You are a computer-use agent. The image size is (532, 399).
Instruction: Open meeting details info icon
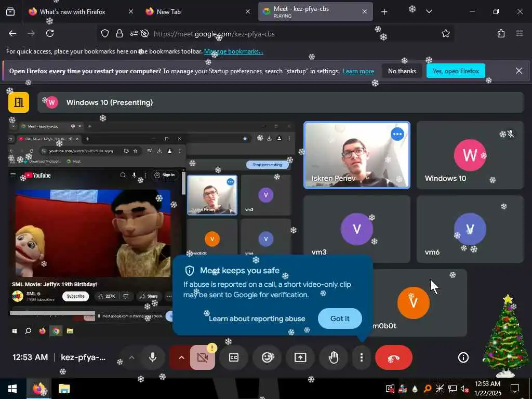point(463,357)
